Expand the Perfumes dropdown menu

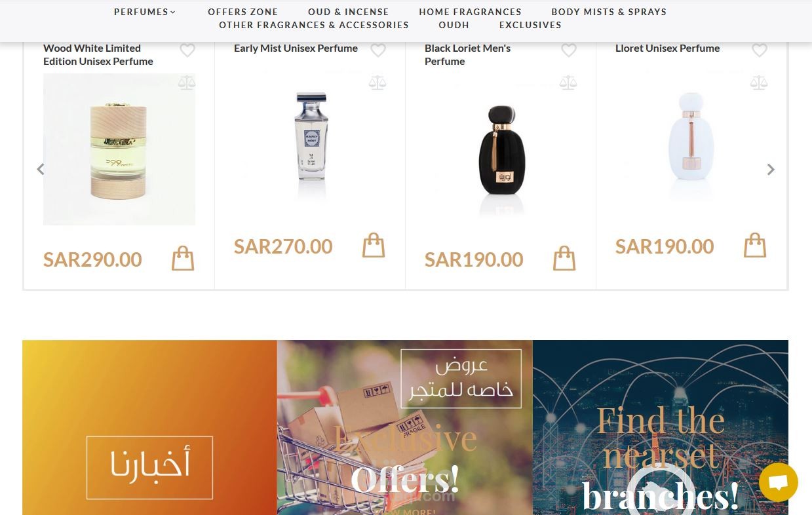coord(145,12)
